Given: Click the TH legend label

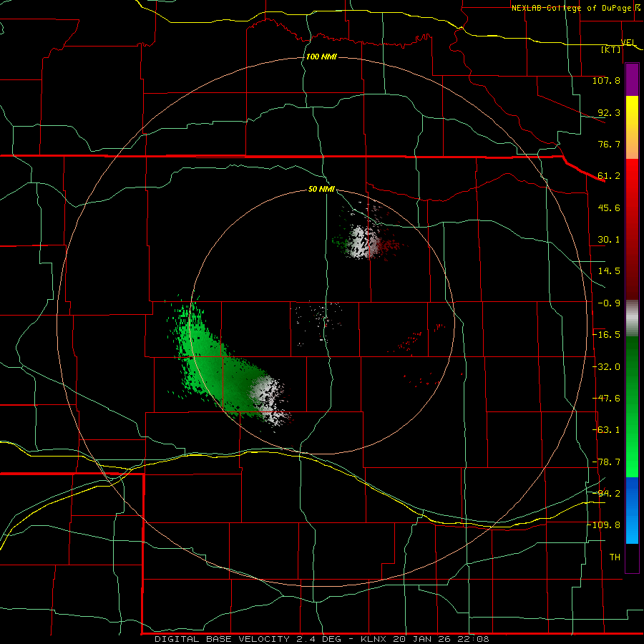Looking at the screenshot, I should [x=615, y=557].
